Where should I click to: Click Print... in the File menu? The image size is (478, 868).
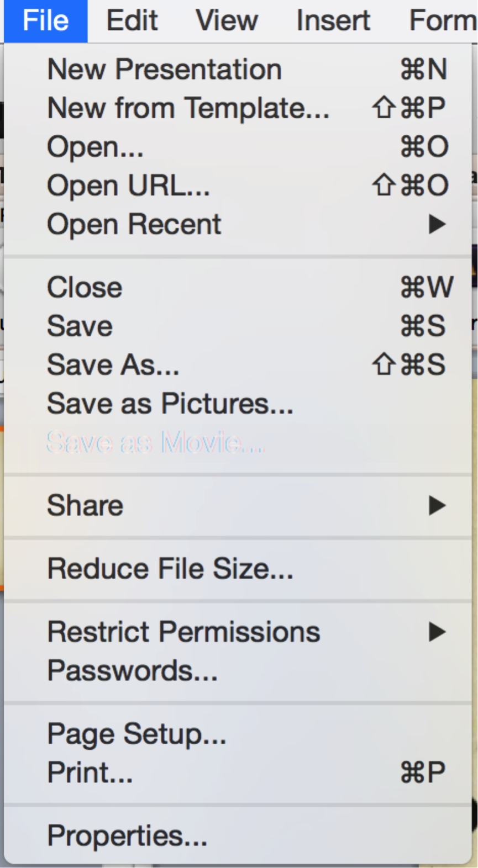click(90, 772)
